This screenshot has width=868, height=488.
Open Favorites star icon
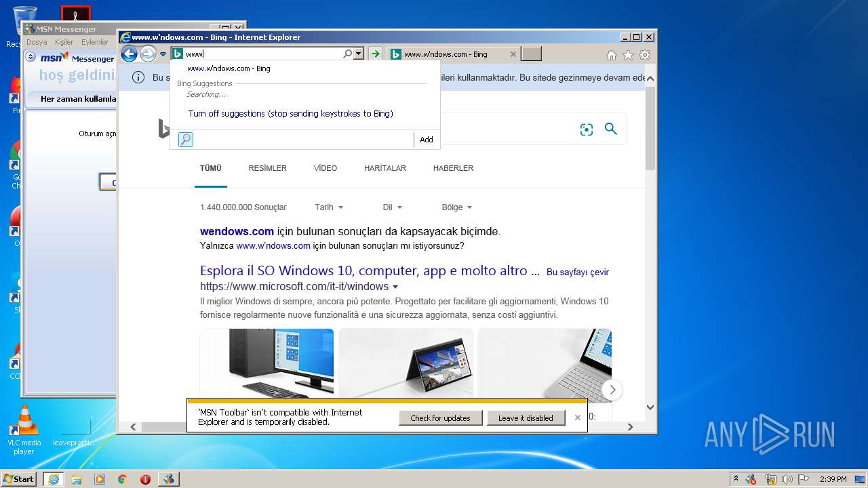pyautogui.click(x=628, y=55)
